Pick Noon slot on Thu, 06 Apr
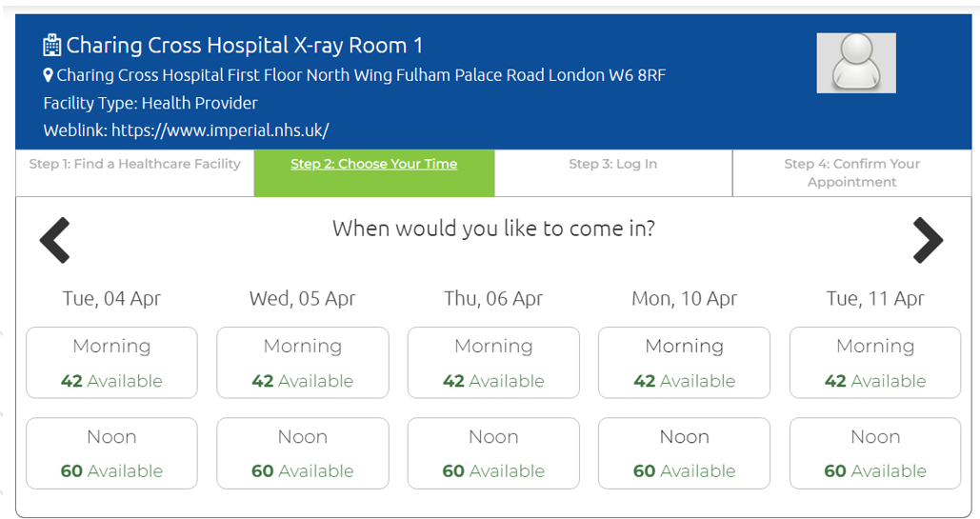The image size is (980, 519). tap(493, 453)
